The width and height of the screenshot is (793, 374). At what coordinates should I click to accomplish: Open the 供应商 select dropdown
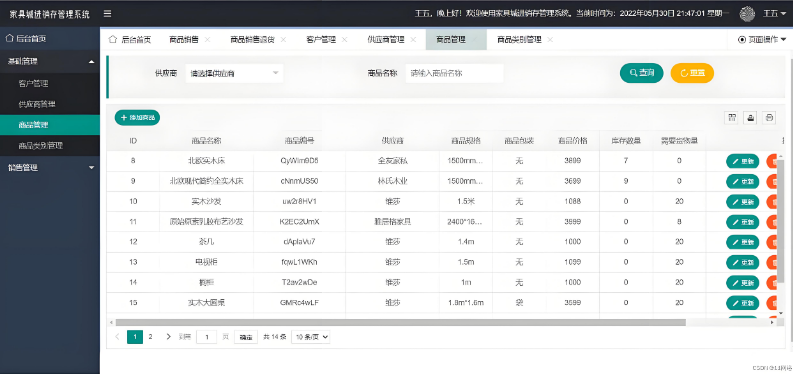coord(234,73)
